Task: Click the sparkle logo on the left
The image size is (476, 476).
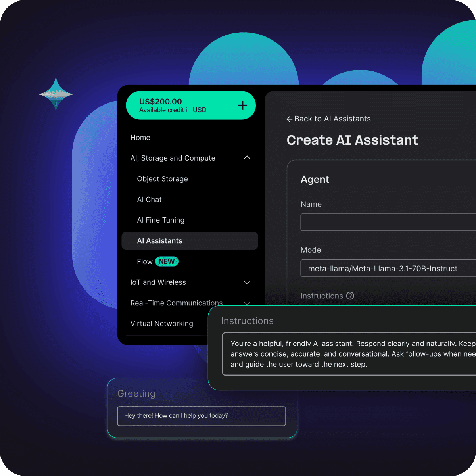Action: point(56,94)
